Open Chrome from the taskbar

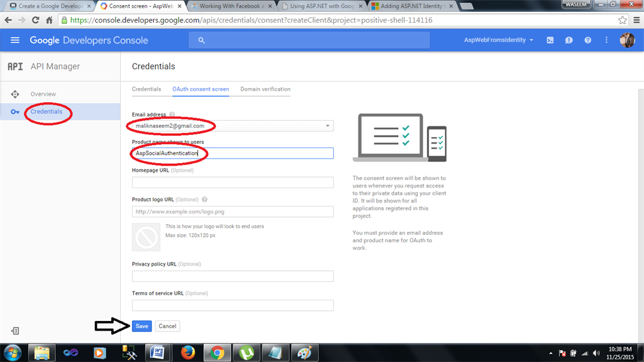click(x=217, y=353)
